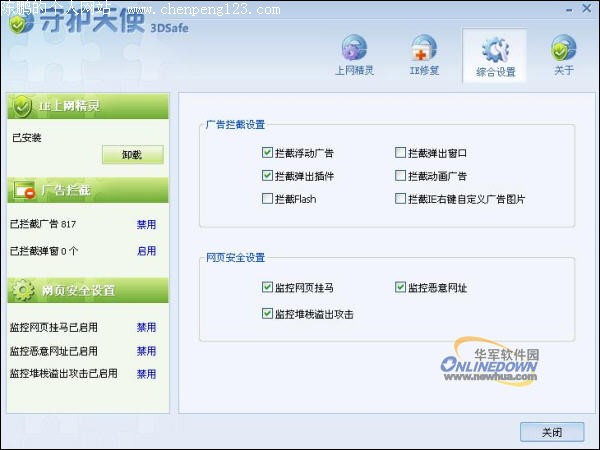The image size is (600, 450).
Task: Click the 关于 shield icon
Action: 564,50
